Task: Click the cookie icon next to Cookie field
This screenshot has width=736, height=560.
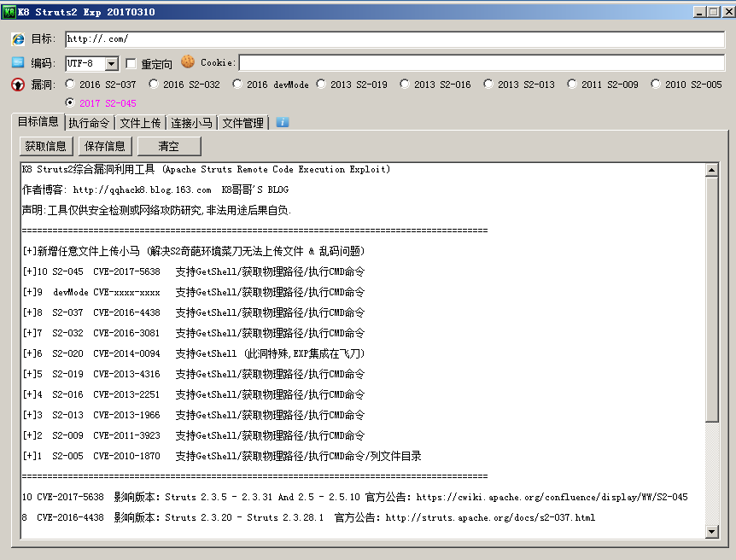Action: (188, 62)
